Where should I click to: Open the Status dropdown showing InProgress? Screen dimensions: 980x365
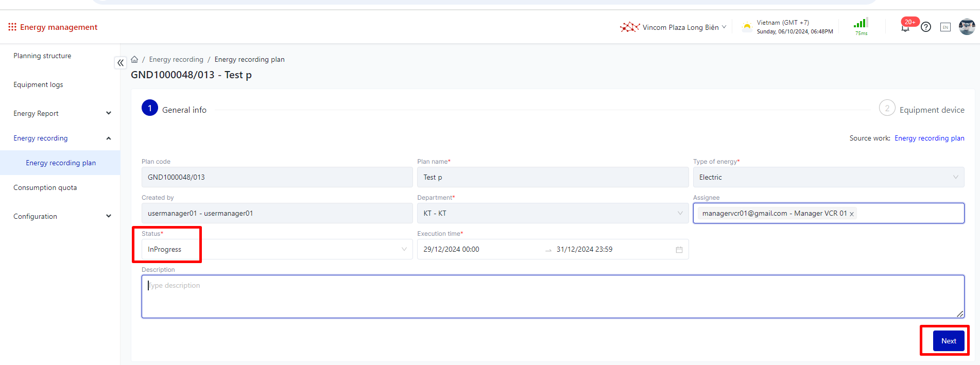[x=277, y=249]
